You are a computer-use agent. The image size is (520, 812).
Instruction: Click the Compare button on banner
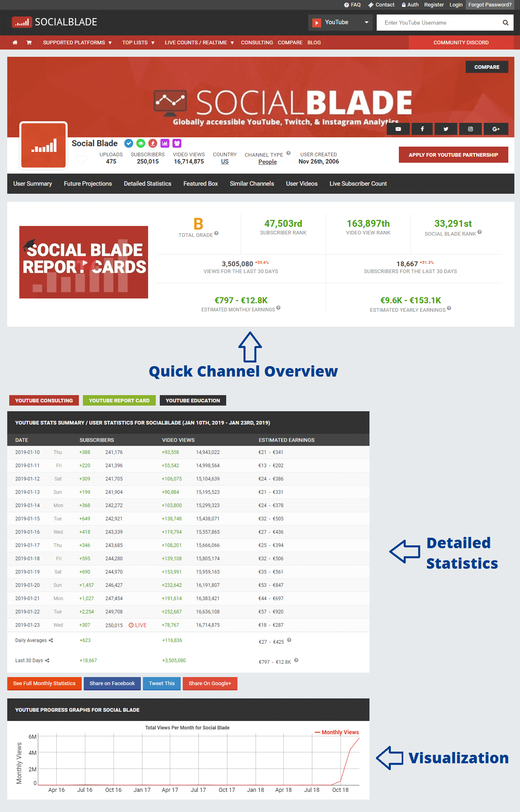click(487, 67)
